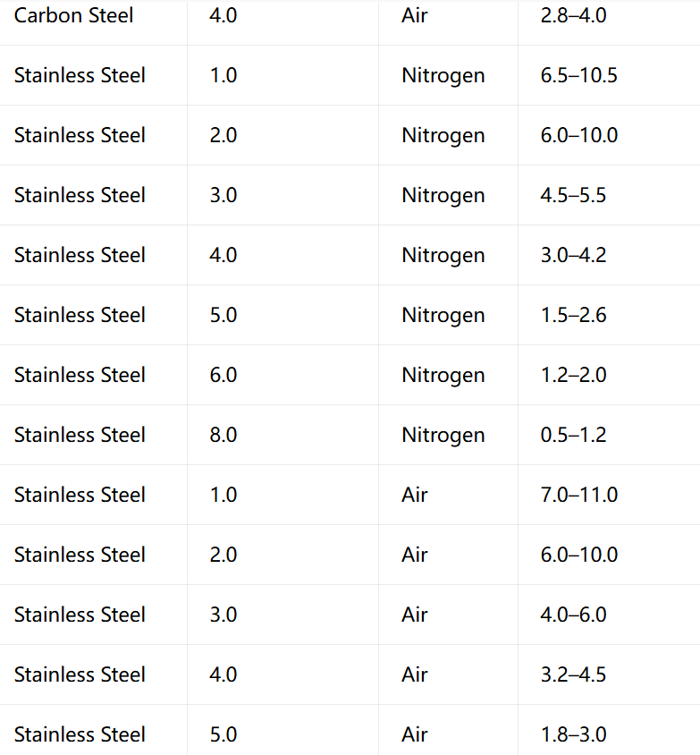Select the 0.5–1.2 speed value
Viewport: 700px width, 755px height.
coord(573,436)
